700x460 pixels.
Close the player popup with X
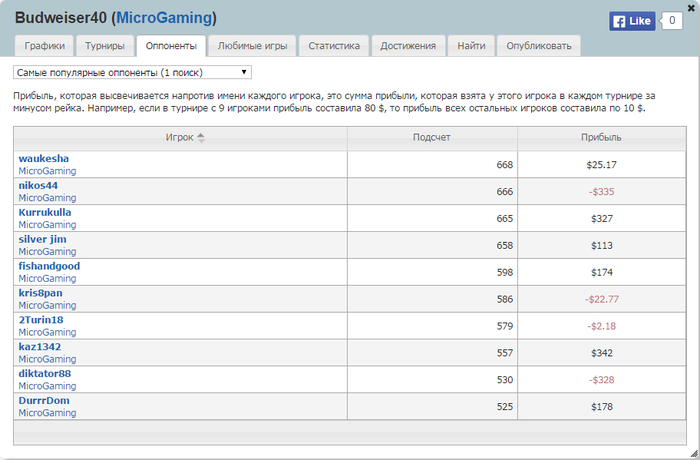point(691,8)
